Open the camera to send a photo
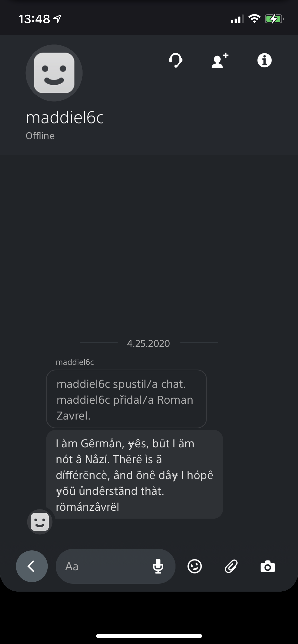 [267, 566]
